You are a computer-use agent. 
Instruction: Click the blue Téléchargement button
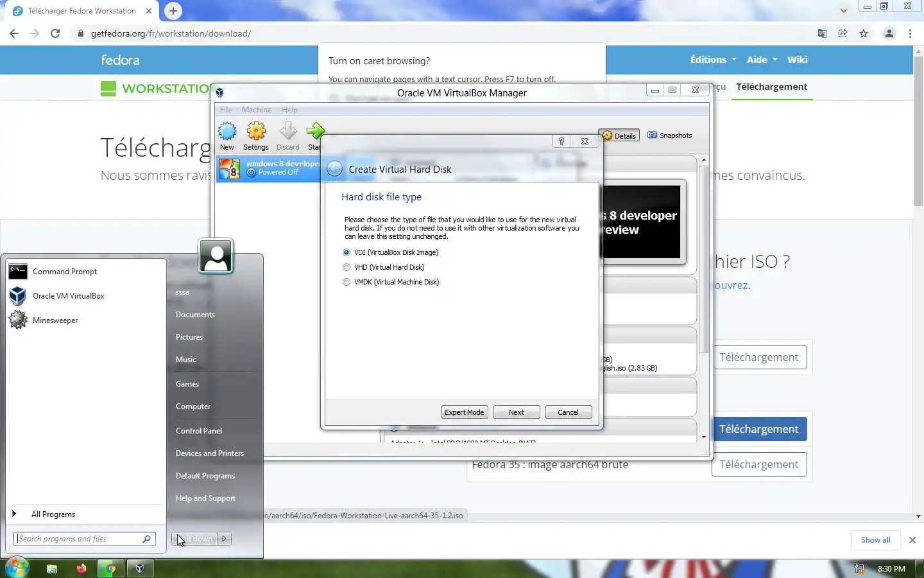pos(758,429)
